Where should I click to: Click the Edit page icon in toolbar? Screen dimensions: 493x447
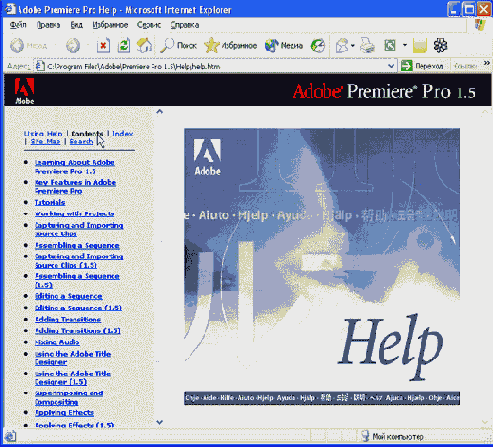(390, 45)
